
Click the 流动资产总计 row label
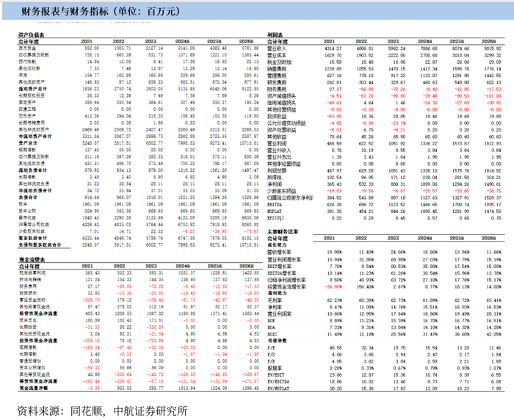[32, 89]
